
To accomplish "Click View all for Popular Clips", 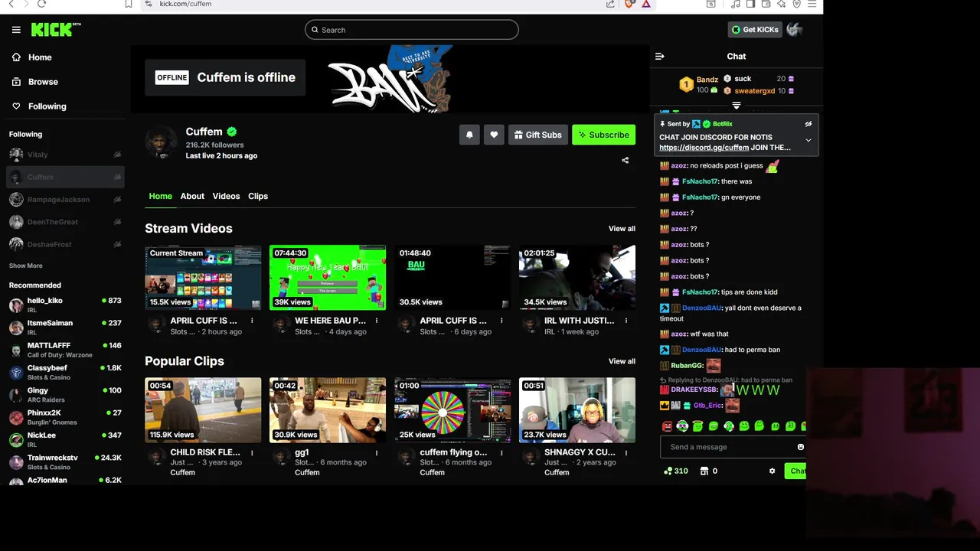I will tap(622, 361).
